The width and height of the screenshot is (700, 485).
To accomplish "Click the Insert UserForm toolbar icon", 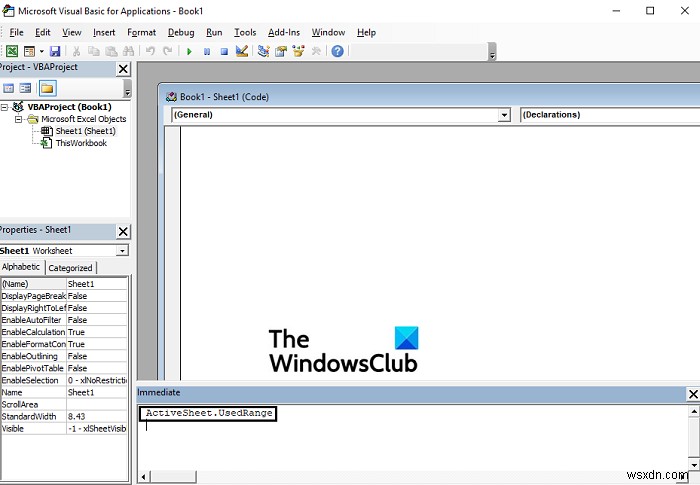I will coord(29,51).
